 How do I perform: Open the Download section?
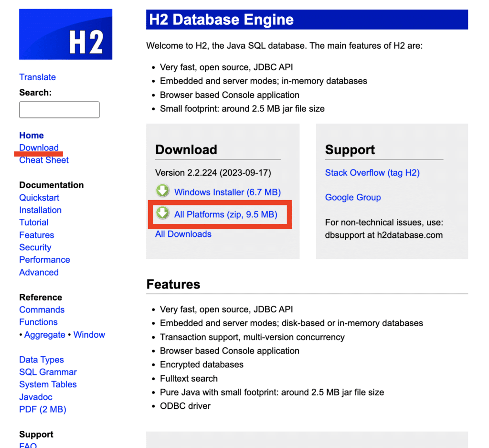[39, 148]
